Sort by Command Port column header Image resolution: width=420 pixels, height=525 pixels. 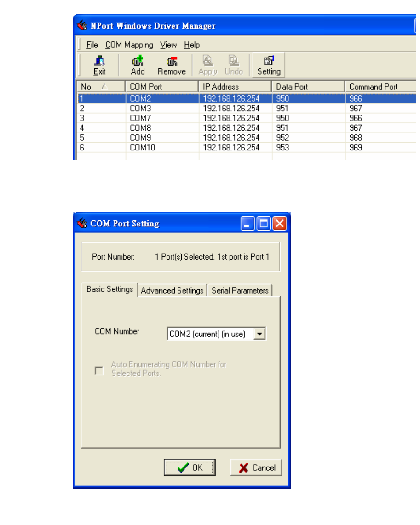(381, 87)
